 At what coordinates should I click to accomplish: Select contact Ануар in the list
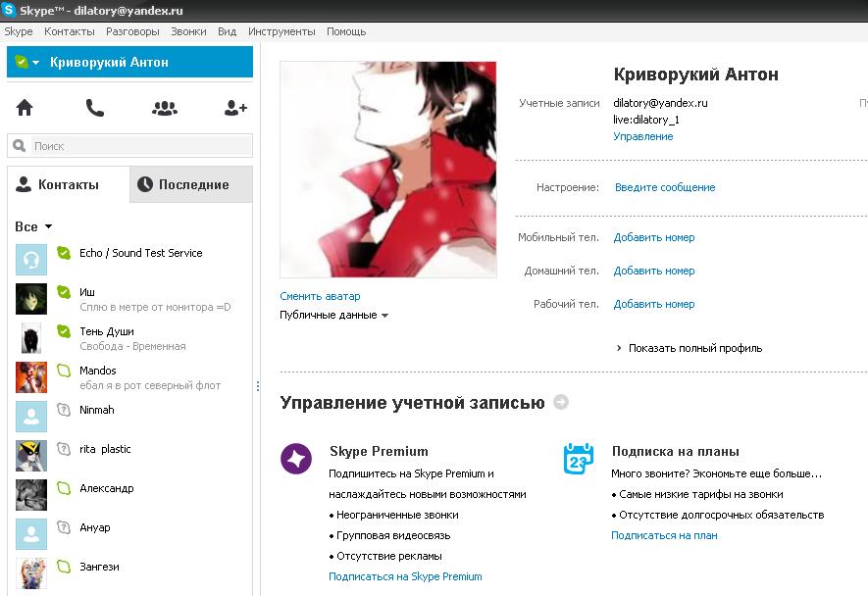(130, 534)
